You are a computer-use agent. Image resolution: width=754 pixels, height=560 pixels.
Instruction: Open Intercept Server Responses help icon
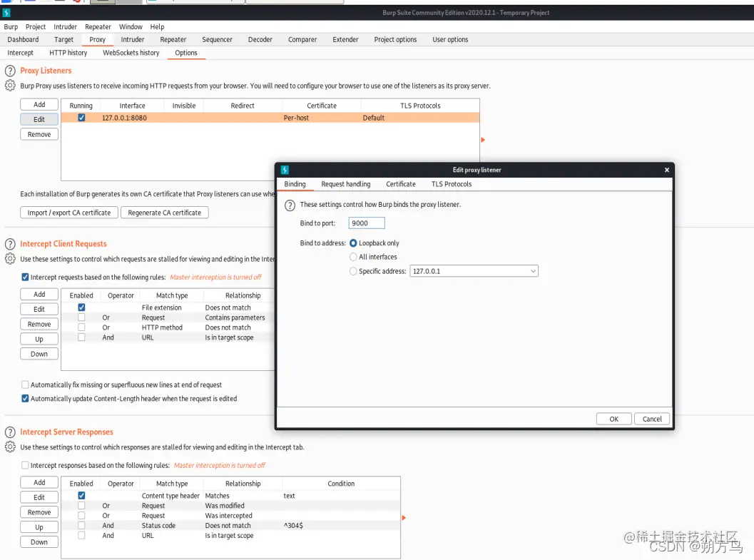(10, 432)
